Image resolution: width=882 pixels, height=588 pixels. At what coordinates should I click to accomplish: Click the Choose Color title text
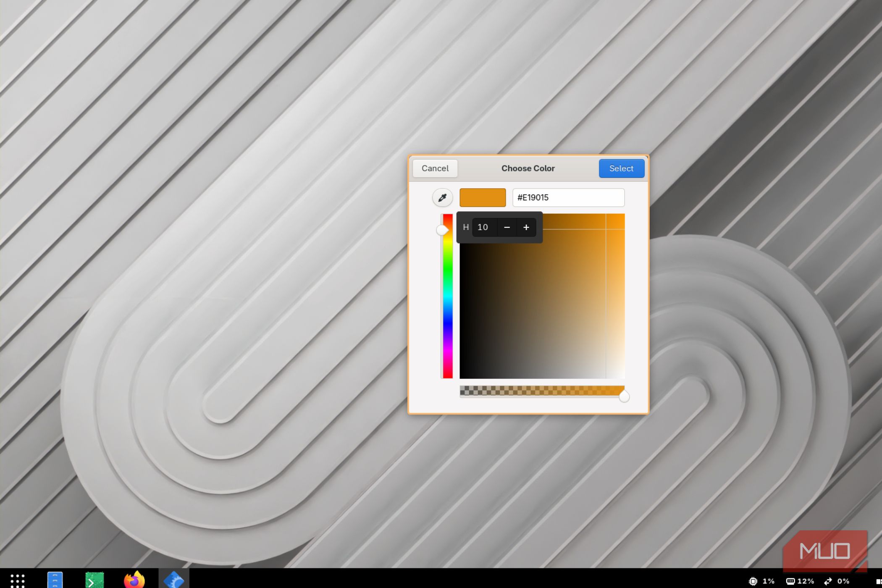528,168
